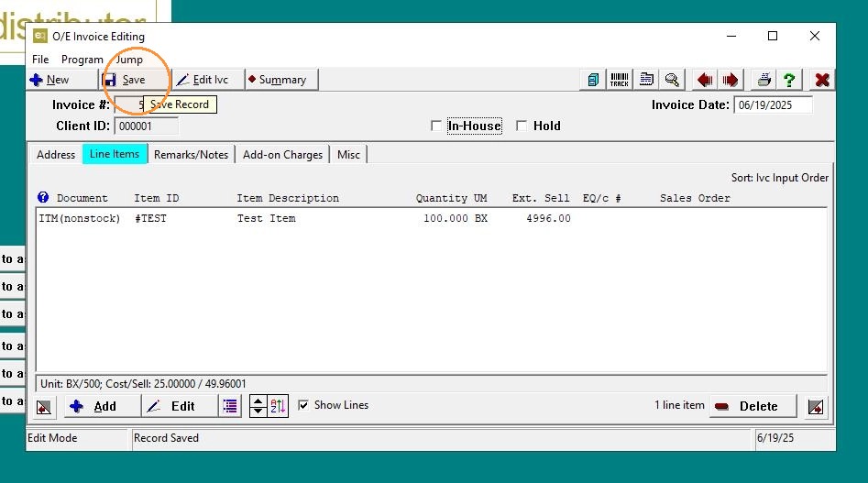Click the Add line item button
This screenshot has width=868, height=483.
(x=103, y=406)
